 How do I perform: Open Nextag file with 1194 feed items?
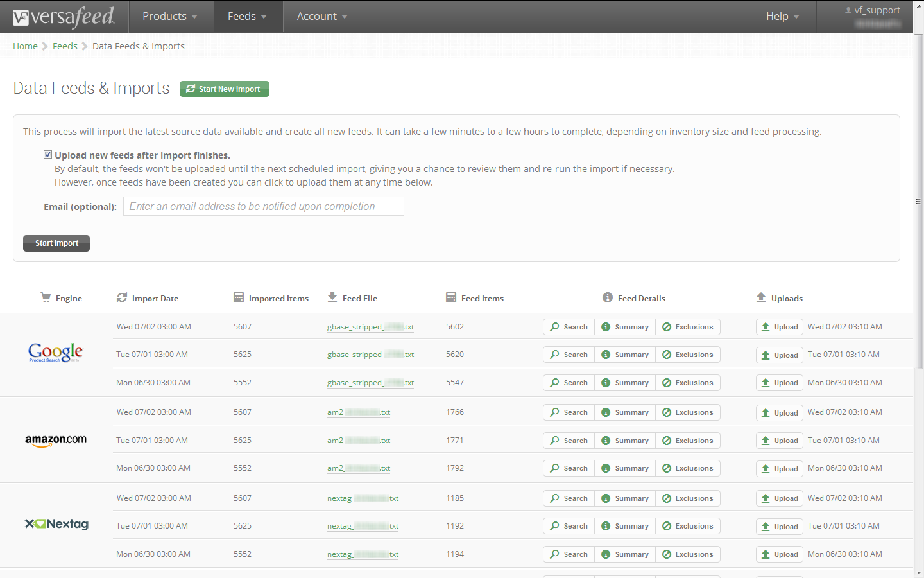click(363, 554)
